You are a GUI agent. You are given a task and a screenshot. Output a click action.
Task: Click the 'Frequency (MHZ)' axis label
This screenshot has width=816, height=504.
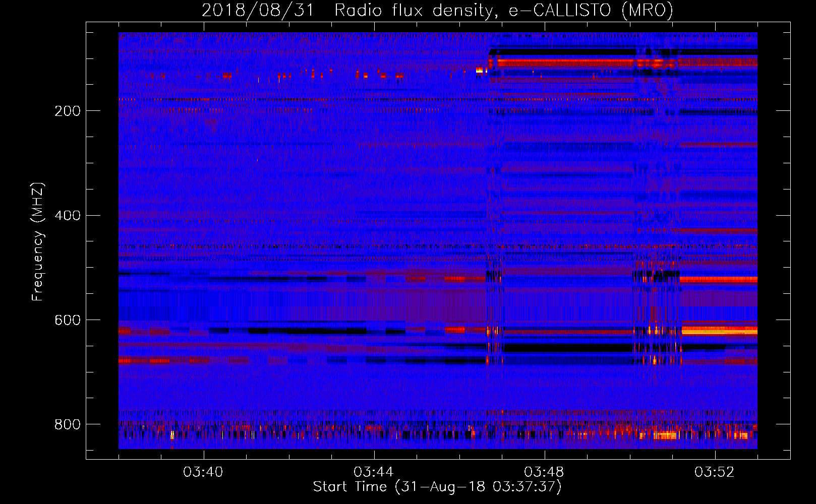tap(38, 242)
